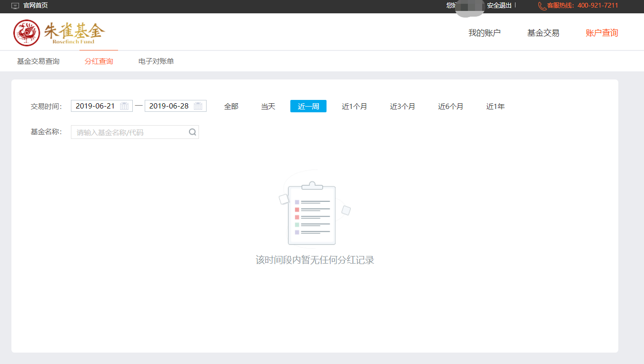
Task: Click the 基金名称 label
Action: tap(46, 132)
